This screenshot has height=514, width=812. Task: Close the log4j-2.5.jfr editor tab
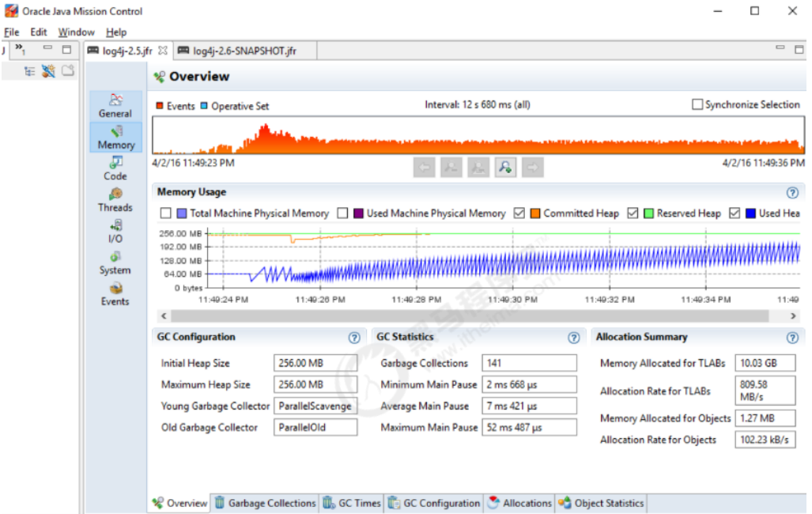[x=163, y=51]
